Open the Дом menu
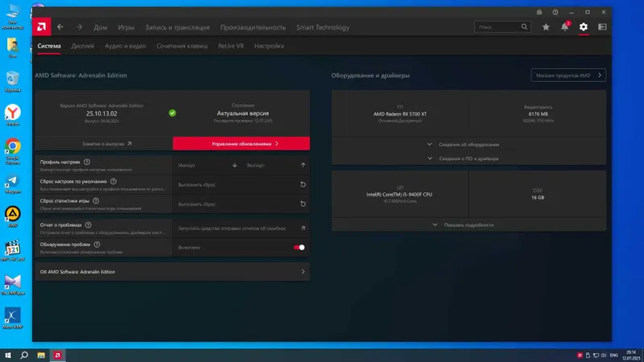Image resolution: width=644 pixels, height=362 pixels. pyautogui.click(x=100, y=27)
